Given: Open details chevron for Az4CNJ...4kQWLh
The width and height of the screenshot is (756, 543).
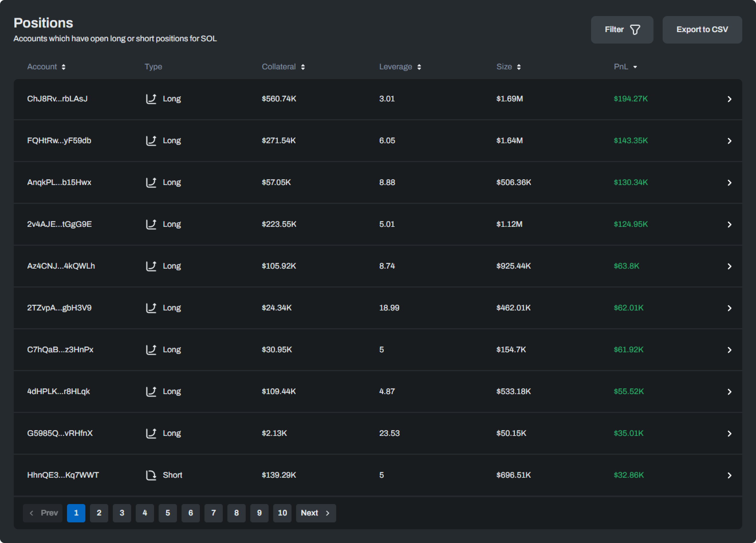Looking at the screenshot, I should click(729, 266).
